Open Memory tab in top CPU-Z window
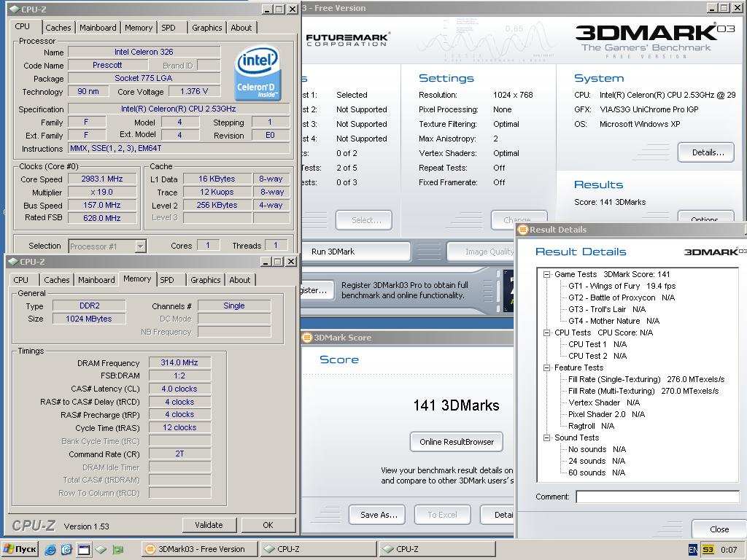The height and width of the screenshot is (560, 747). pos(139,28)
